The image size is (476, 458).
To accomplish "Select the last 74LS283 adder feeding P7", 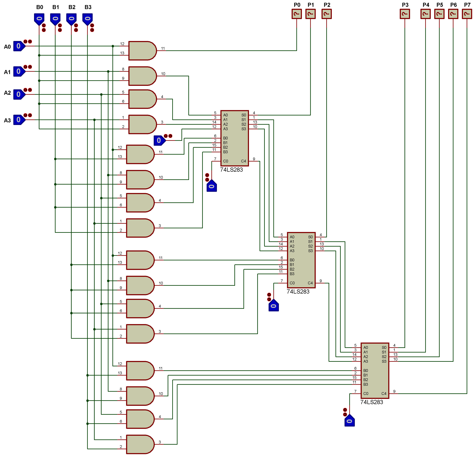I will point(375,370).
